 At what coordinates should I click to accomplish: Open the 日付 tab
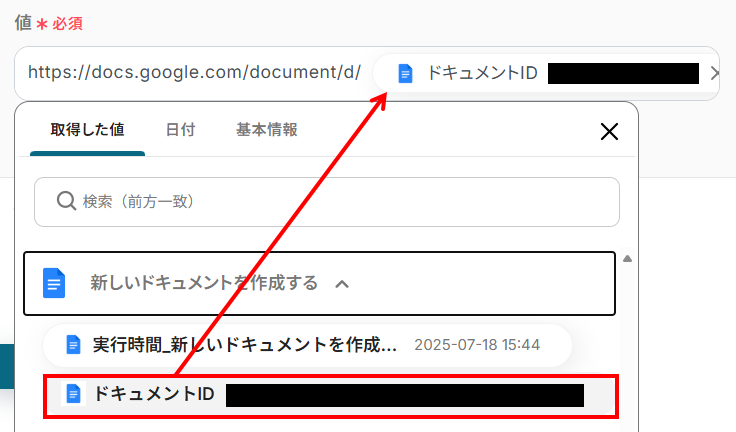click(180, 130)
